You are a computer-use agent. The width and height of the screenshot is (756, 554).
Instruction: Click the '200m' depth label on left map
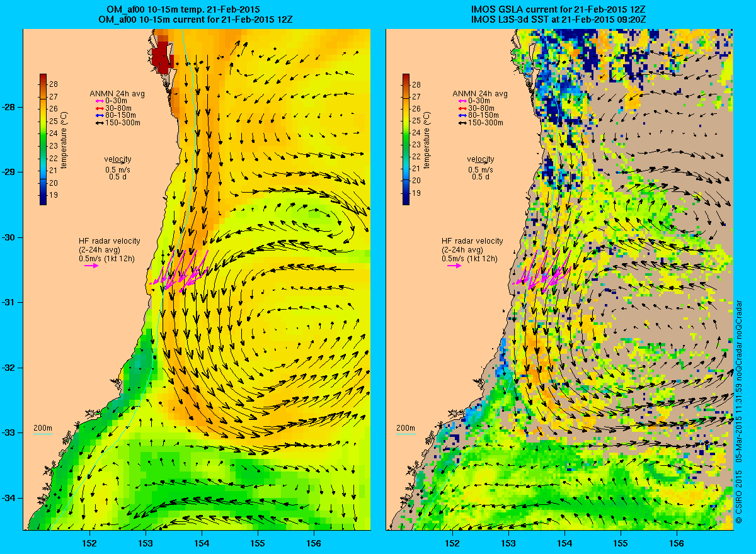(x=43, y=428)
